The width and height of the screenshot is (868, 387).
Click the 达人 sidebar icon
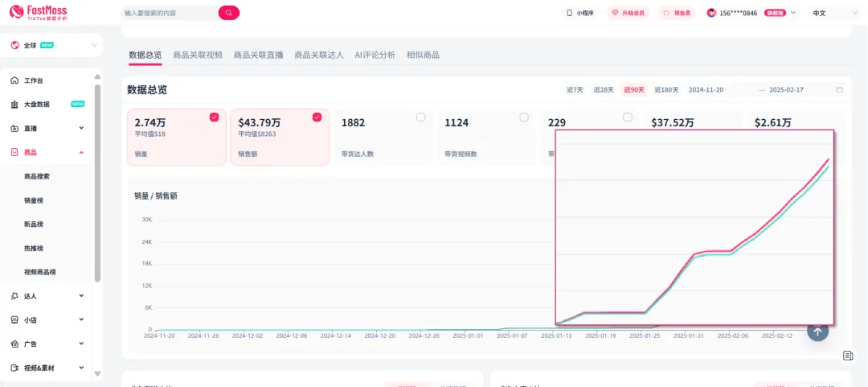click(x=15, y=296)
